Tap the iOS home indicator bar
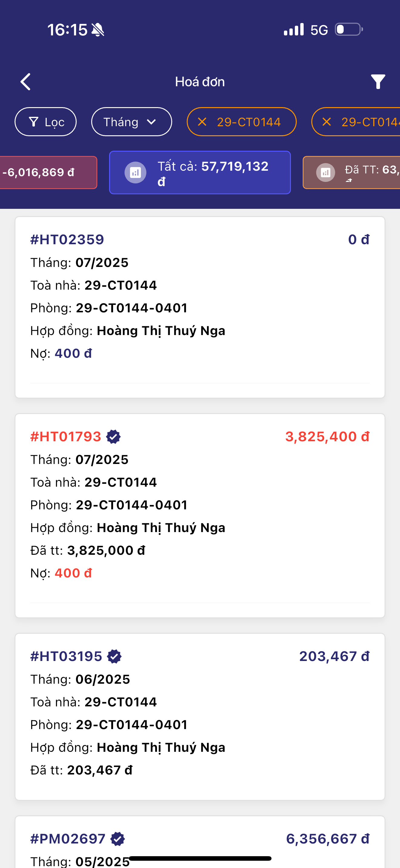This screenshot has width=400, height=868. click(x=200, y=858)
